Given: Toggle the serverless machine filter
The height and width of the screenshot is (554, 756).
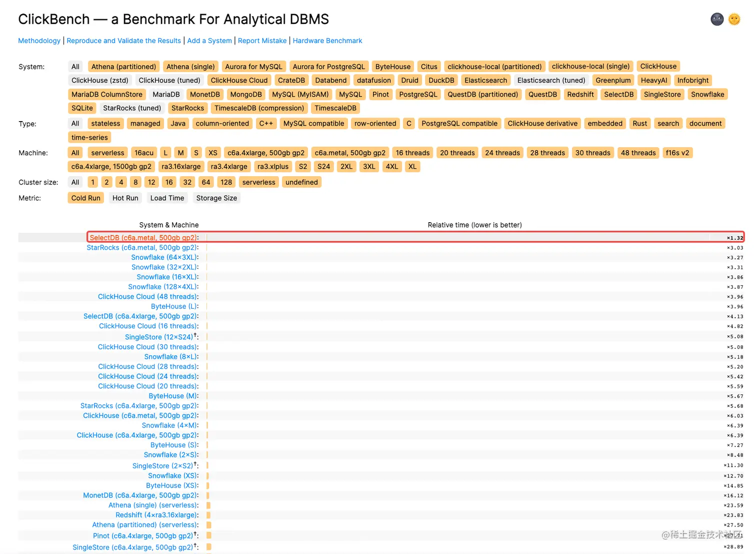Looking at the screenshot, I should 107,153.
